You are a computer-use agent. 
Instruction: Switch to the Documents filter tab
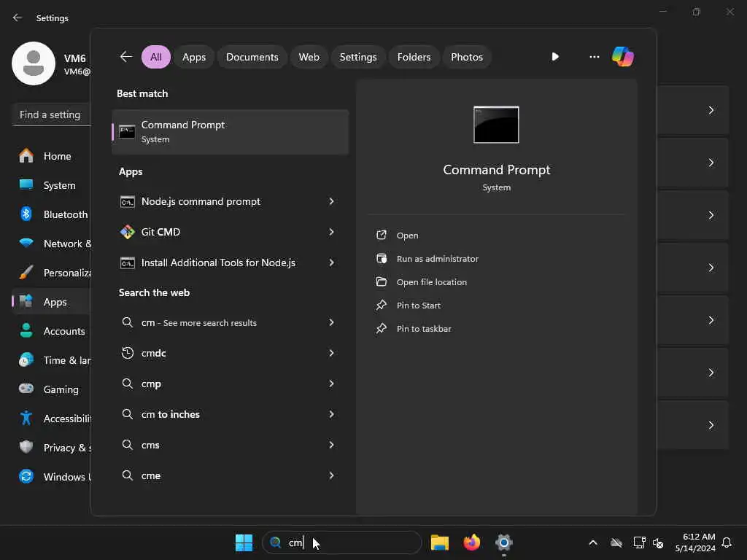click(x=252, y=57)
